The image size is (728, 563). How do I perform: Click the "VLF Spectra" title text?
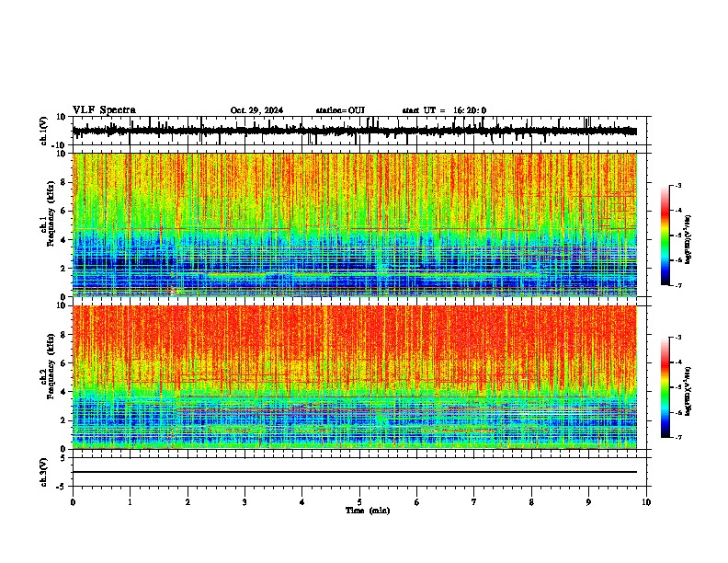tap(104, 110)
